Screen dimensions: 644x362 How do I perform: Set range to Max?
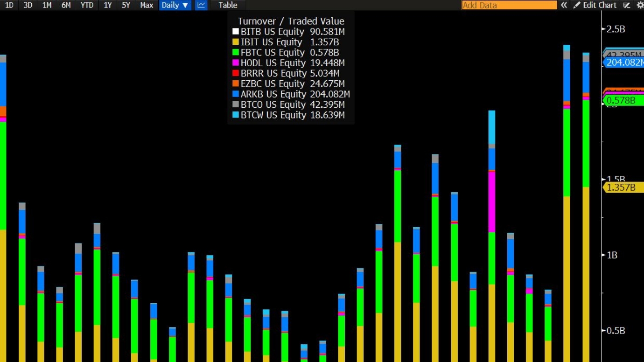pyautogui.click(x=147, y=5)
